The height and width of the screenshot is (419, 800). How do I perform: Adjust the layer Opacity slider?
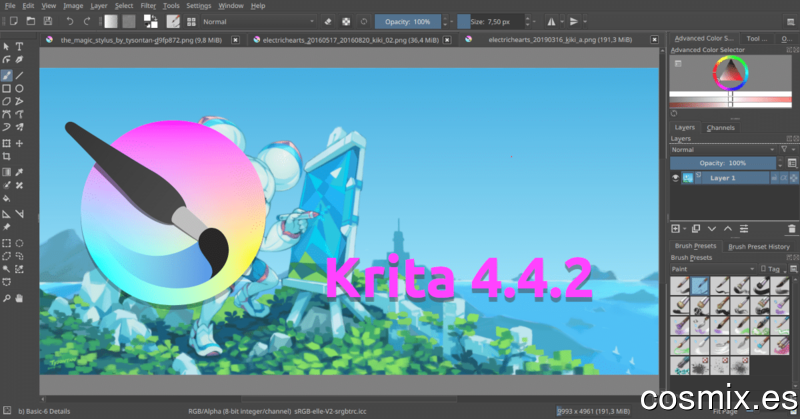[x=723, y=163]
